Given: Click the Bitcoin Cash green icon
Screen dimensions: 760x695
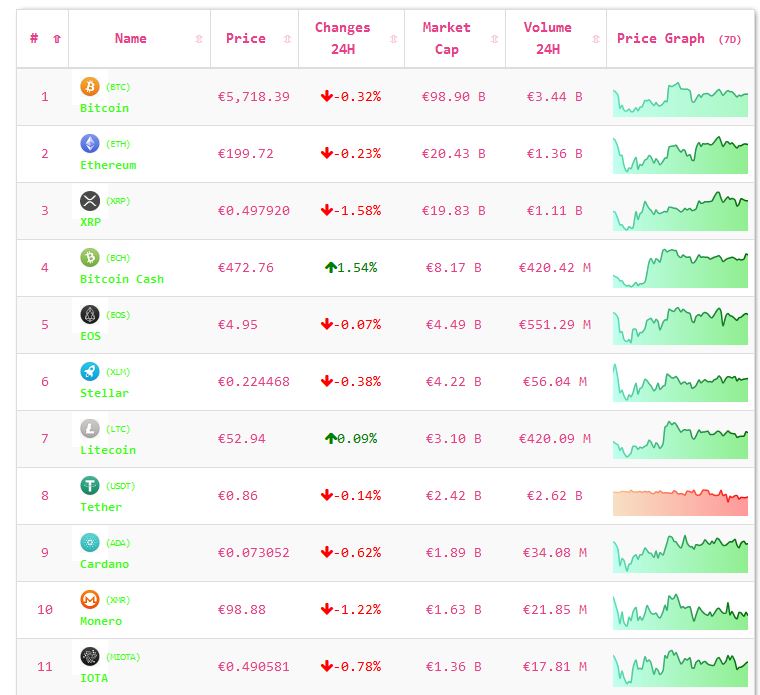Looking at the screenshot, I should [x=90, y=258].
